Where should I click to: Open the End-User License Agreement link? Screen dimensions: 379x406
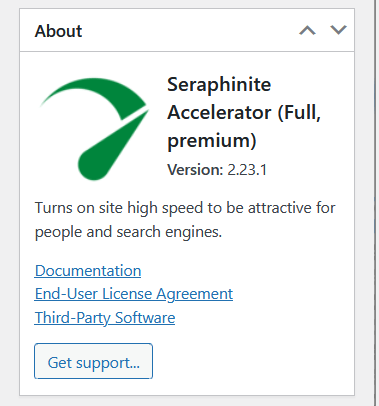pyautogui.click(x=134, y=294)
